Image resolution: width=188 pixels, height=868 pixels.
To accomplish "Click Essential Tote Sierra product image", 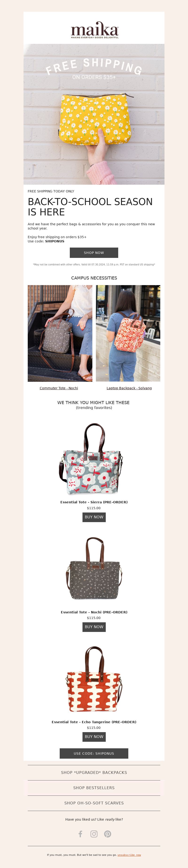I will (94, 459).
